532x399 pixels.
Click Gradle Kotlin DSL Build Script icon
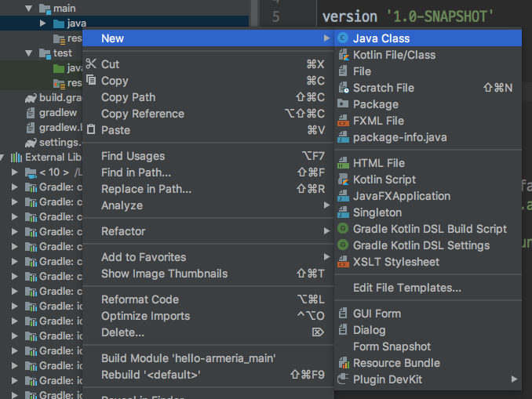[x=343, y=229]
